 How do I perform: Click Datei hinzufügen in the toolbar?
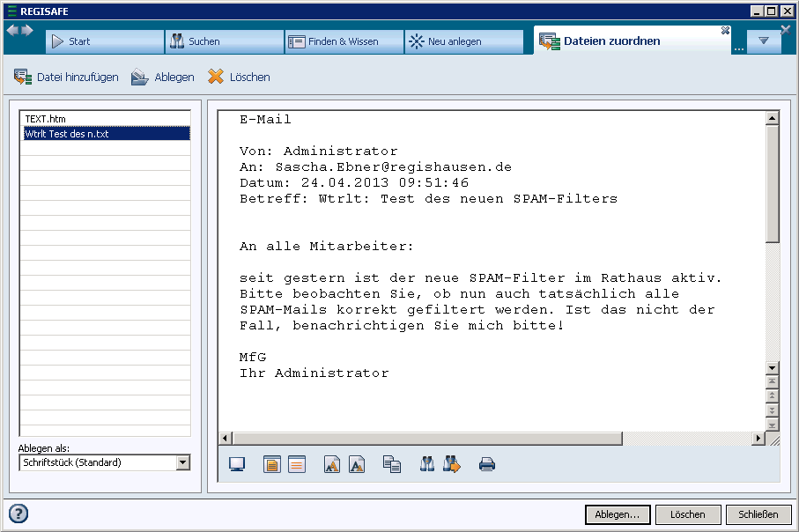[x=66, y=78]
